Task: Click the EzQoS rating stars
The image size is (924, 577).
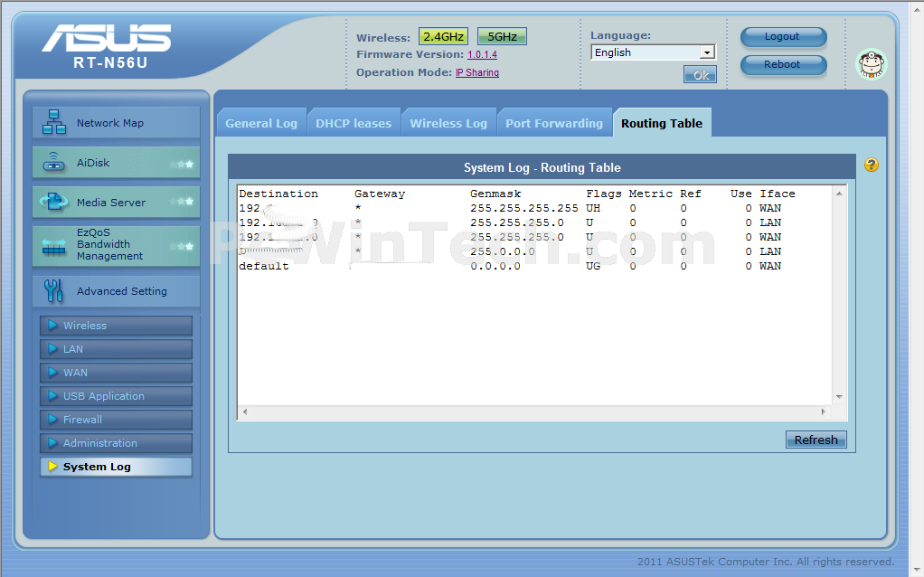Action: pos(182,246)
